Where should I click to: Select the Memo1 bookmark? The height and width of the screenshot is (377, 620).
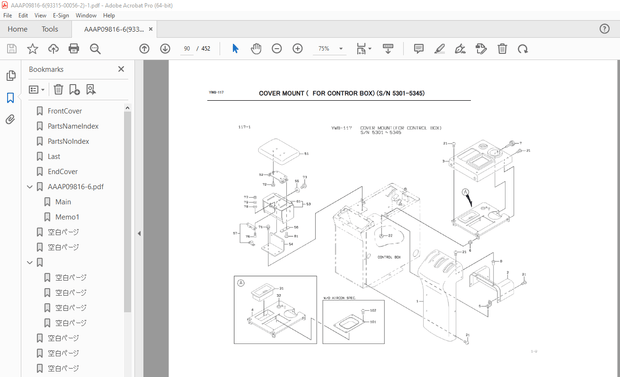coord(67,217)
